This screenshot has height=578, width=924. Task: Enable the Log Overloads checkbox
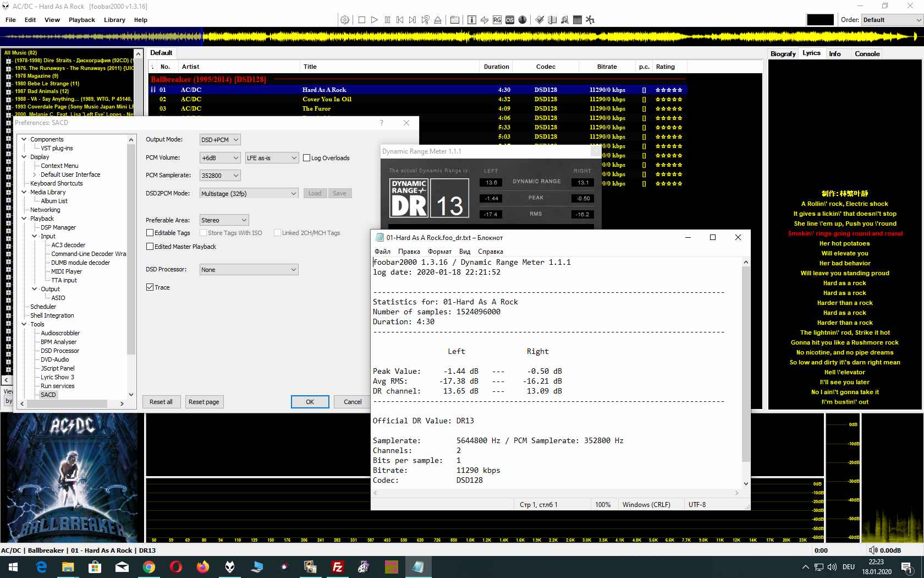pyautogui.click(x=307, y=158)
